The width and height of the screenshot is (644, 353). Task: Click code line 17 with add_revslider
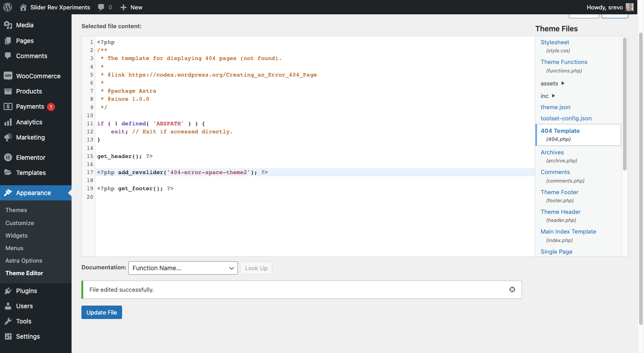(x=315, y=172)
